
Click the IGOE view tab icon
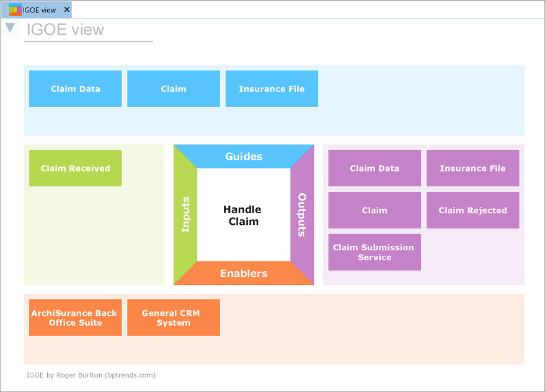click(x=15, y=9)
